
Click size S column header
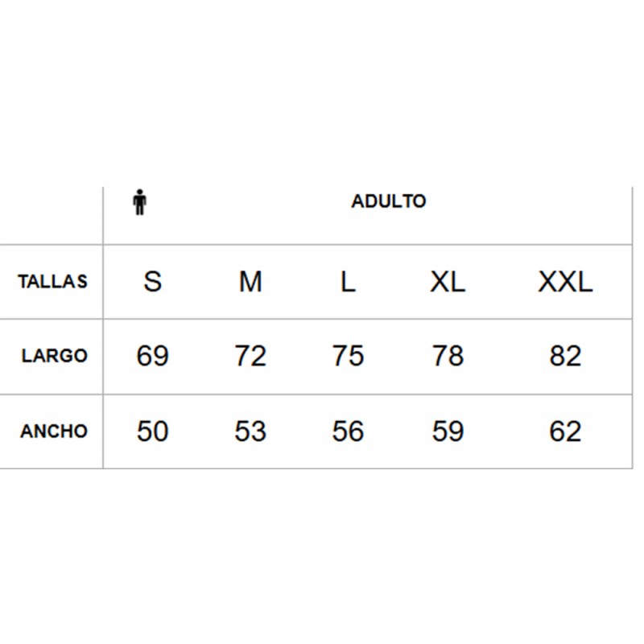tap(152, 282)
